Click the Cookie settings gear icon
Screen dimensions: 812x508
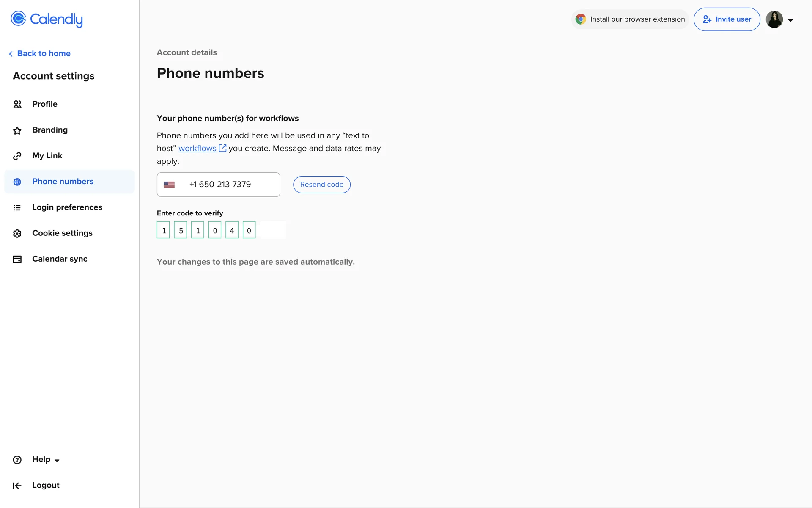coord(17,234)
